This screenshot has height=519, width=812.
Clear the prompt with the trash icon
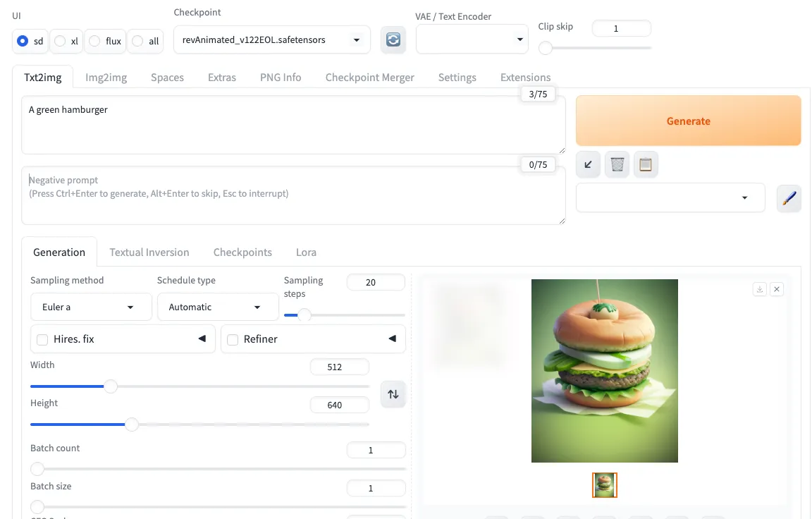617,165
